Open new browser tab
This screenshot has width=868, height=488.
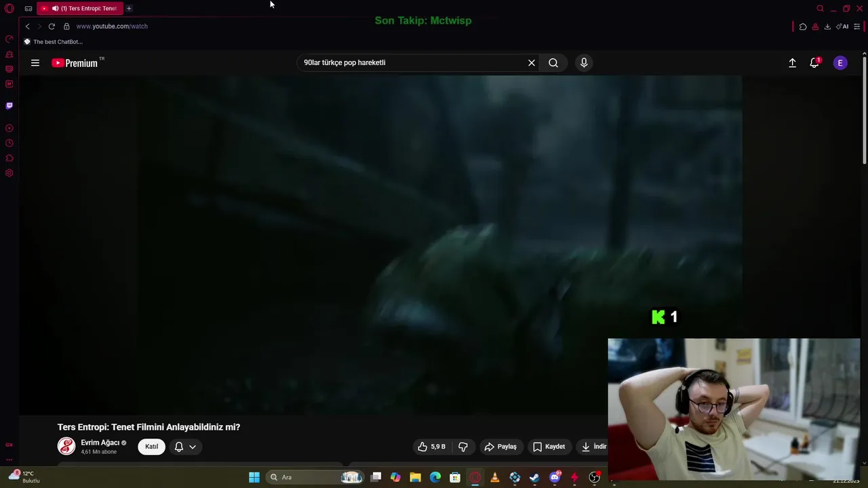tap(129, 8)
